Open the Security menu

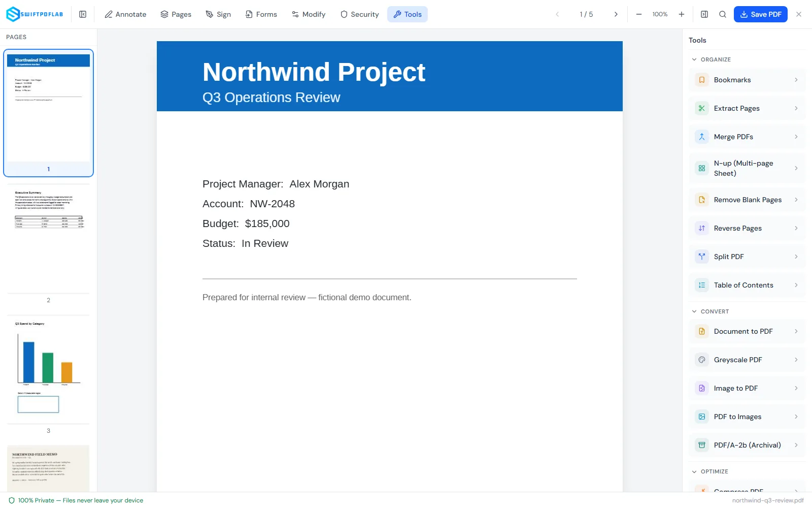(x=359, y=14)
